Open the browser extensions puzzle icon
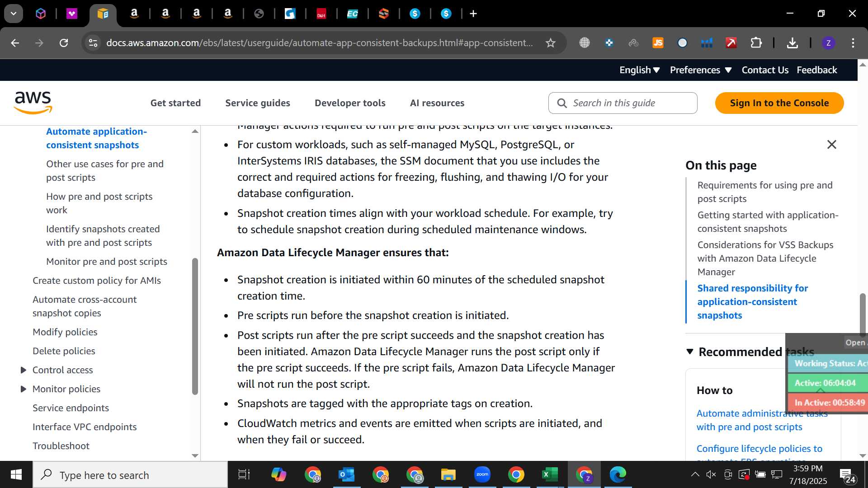 (756, 43)
